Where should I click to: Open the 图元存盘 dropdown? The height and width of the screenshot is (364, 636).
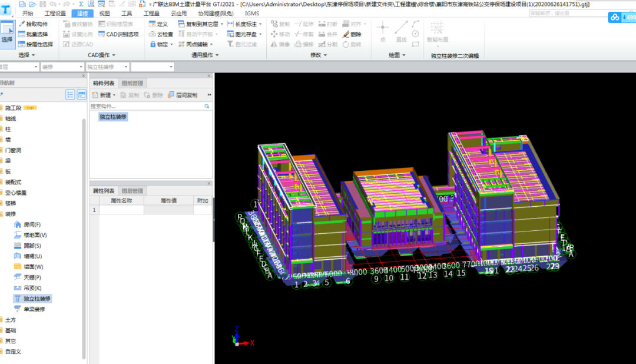coord(260,35)
